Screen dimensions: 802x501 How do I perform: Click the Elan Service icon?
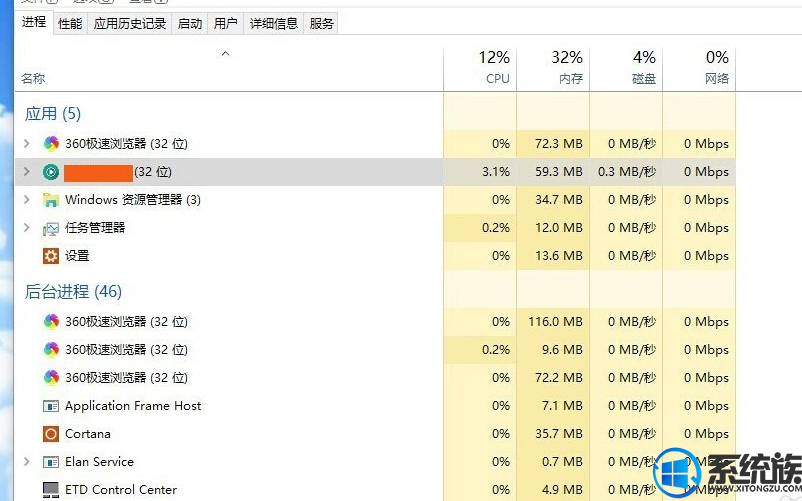pos(51,462)
